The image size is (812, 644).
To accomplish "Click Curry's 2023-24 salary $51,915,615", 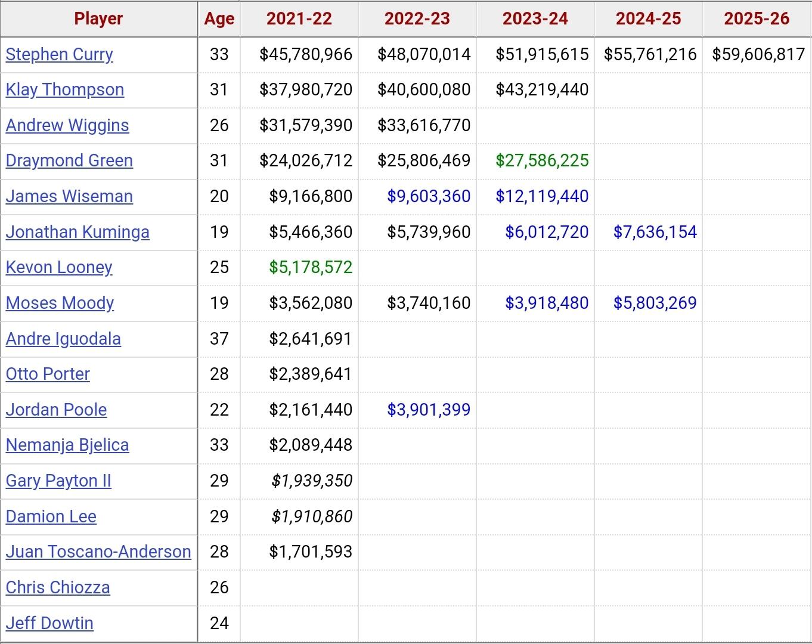I will (542, 54).
